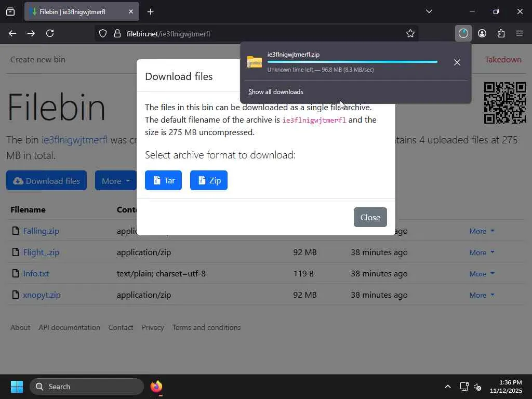The width and height of the screenshot is (532, 399).
Task: View site security padlock info
Action: [x=117, y=33]
